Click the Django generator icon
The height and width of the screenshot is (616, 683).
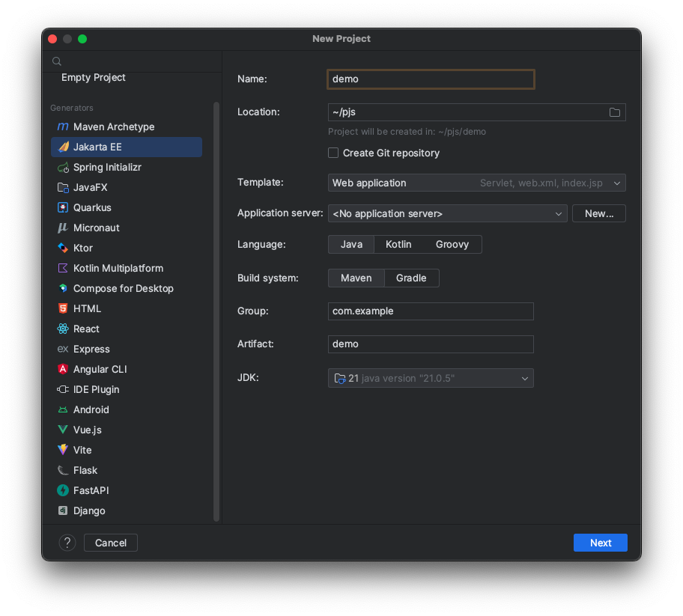coord(64,511)
